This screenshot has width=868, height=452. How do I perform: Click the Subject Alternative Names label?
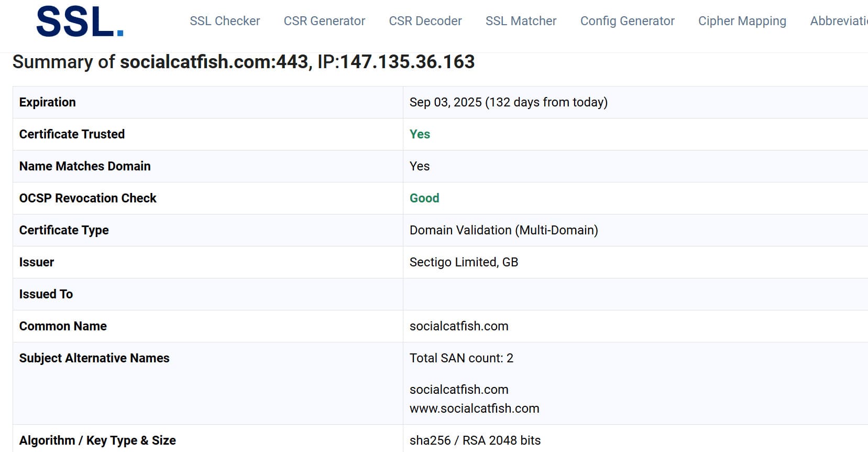(x=94, y=358)
